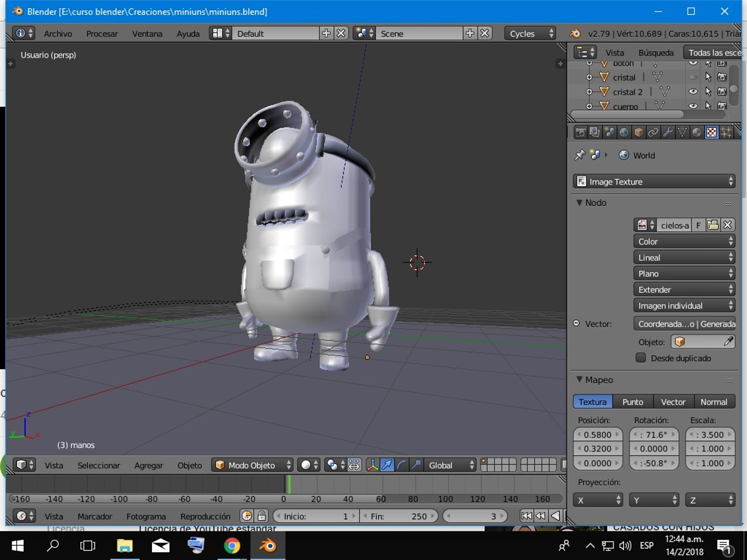The height and width of the screenshot is (560, 747).
Task: Toggle selectability of cristal 2
Action: click(x=708, y=92)
